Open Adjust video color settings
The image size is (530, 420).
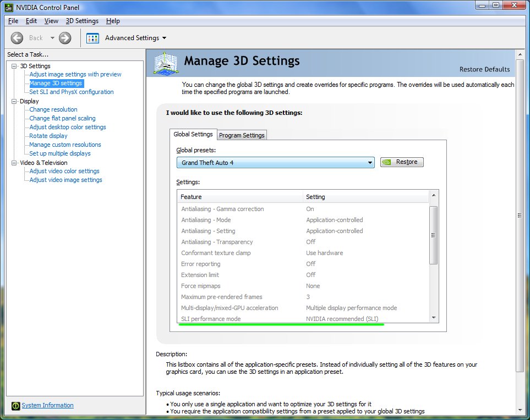64,171
